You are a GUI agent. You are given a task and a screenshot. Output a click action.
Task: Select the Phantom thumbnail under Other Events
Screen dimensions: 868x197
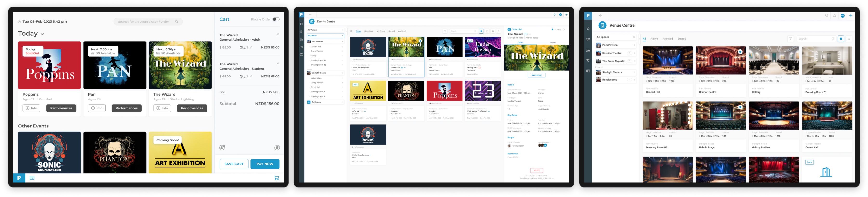(x=114, y=153)
